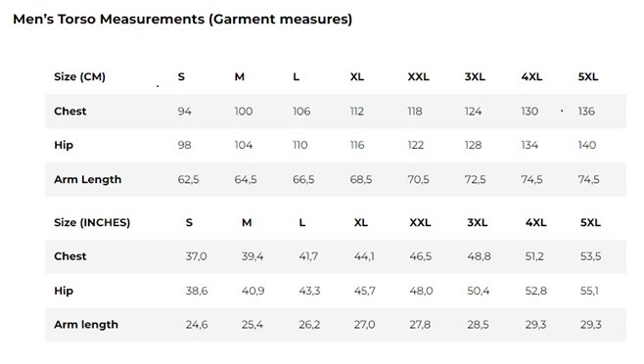This screenshot has height=364, width=644.
Task: Click the Hip row label in inches table
Action: pos(64,291)
